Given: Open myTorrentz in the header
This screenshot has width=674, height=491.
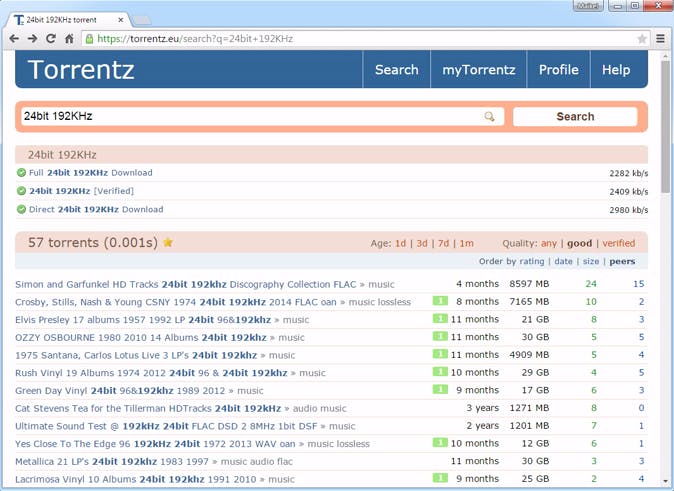Looking at the screenshot, I should (478, 70).
